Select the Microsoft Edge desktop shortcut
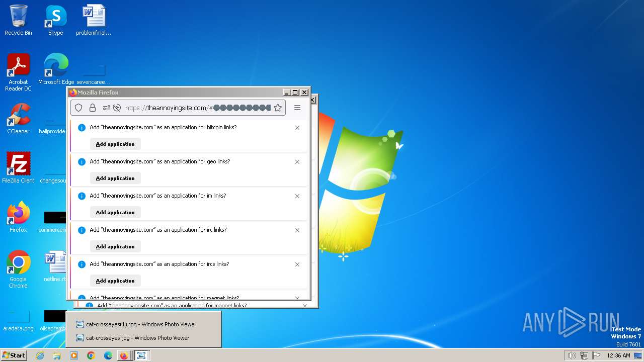The image size is (644, 362). [x=56, y=69]
